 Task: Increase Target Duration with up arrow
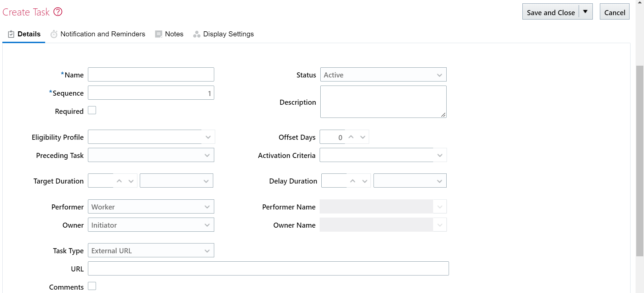[119, 181]
